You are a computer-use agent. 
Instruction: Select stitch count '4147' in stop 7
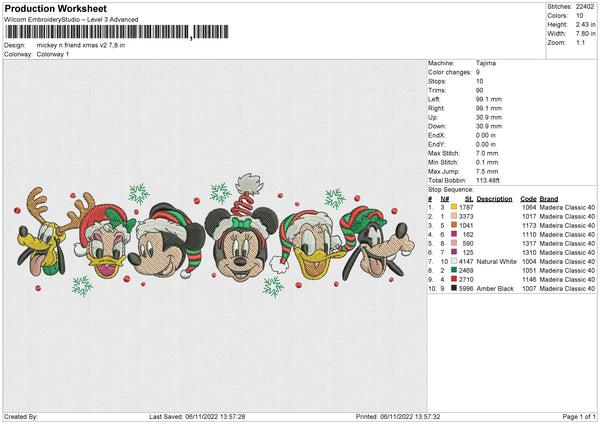[466, 262]
